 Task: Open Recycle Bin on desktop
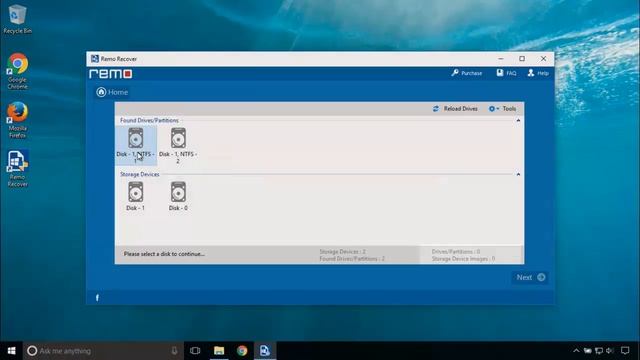click(17, 19)
